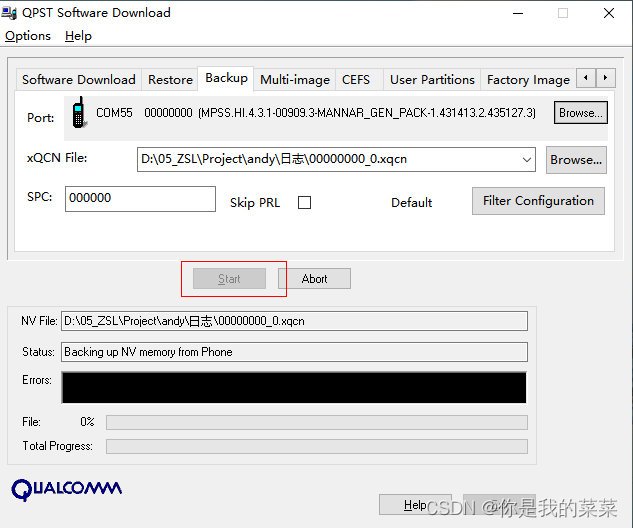Click the black Errors box
This screenshot has width=633, height=528.
(x=294, y=388)
